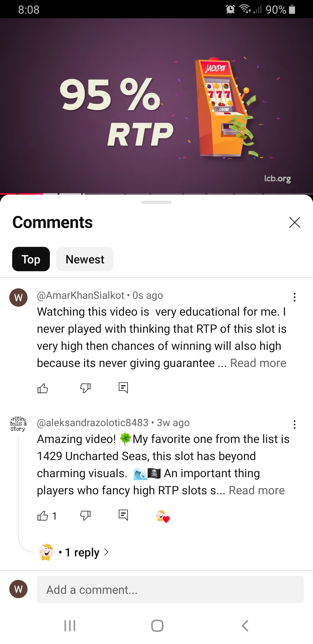
Task: Like the AmarKhanSialkot comment
Action: 43,388
